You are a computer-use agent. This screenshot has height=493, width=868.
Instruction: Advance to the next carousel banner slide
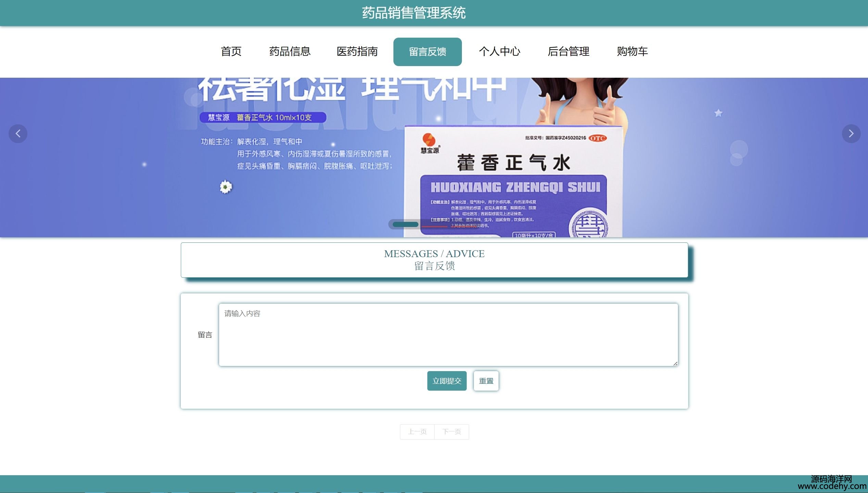(851, 134)
